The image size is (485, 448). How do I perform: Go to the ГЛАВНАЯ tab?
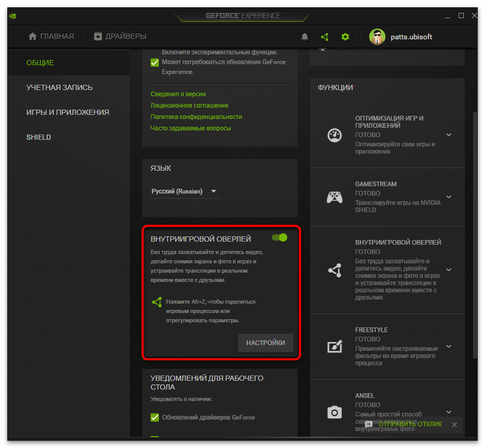[x=51, y=37]
